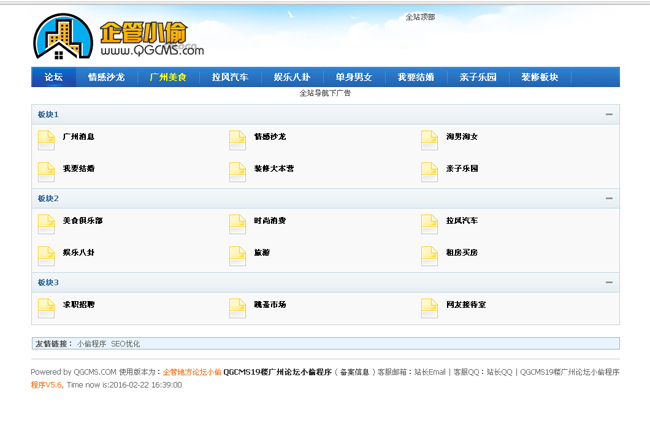The height and width of the screenshot is (428, 650).
Task: Click the 站长Email footer link
Action: 430,372
